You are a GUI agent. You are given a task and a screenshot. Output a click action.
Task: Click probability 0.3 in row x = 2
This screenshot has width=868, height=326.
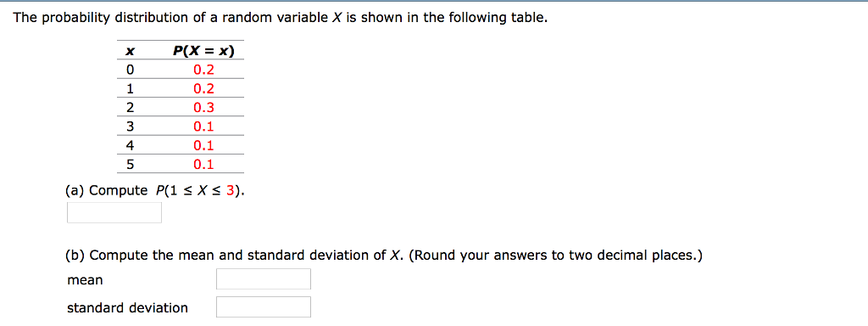[203, 108]
